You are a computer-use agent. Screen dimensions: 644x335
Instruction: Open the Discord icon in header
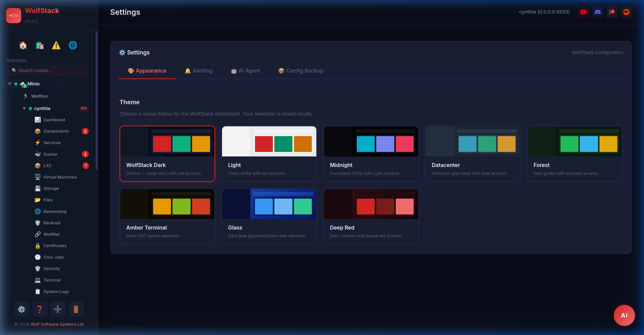point(597,12)
